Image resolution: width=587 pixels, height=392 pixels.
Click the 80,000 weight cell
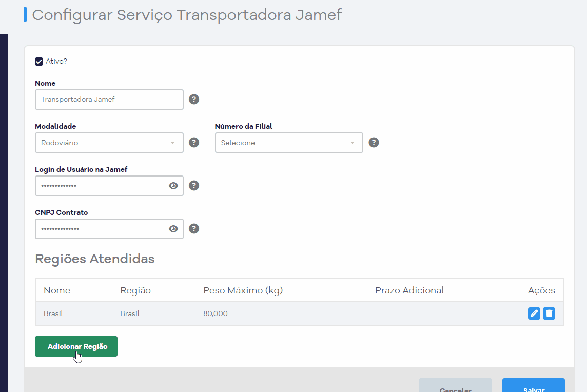[216, 313]
